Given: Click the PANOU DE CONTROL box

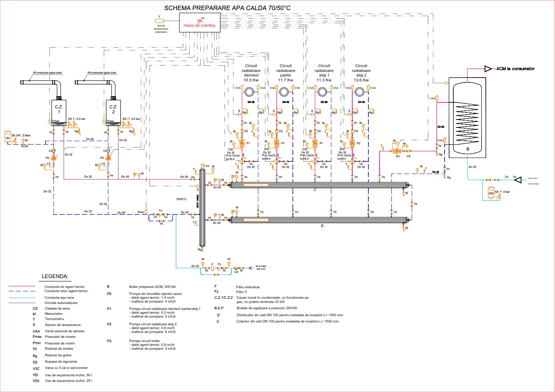Looking at the screenshot, I should coord(200,23).
